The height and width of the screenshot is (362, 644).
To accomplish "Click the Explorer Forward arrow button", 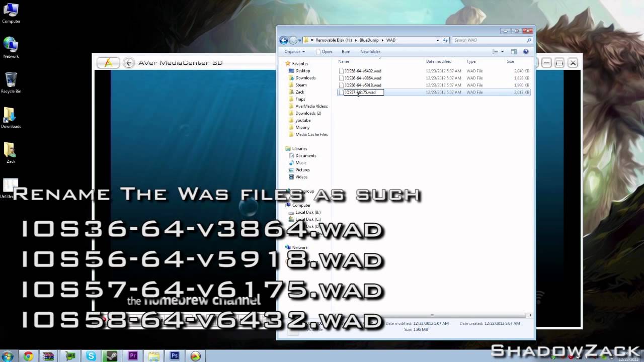I will 293,40.
